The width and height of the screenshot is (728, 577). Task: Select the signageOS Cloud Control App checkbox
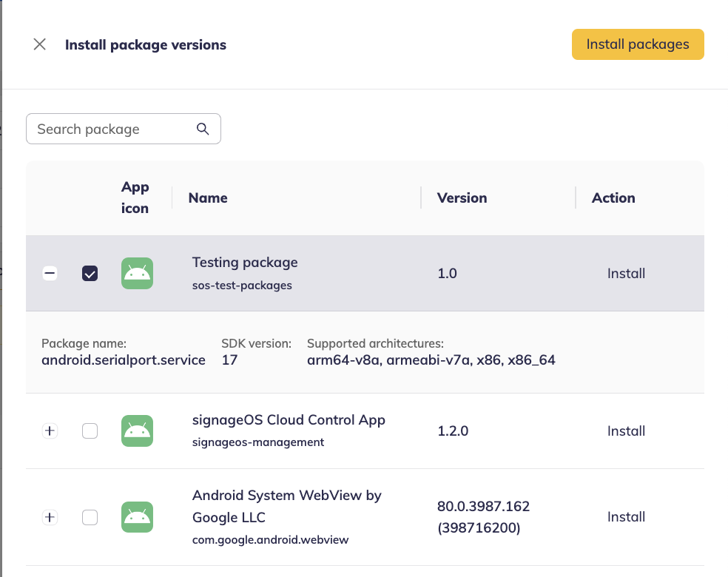coord(90,431)
